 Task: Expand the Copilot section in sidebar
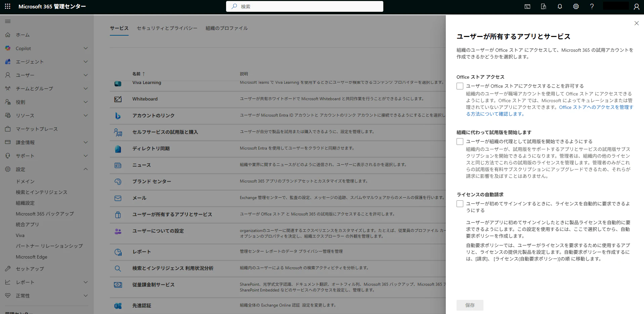(x=86, y=48)
